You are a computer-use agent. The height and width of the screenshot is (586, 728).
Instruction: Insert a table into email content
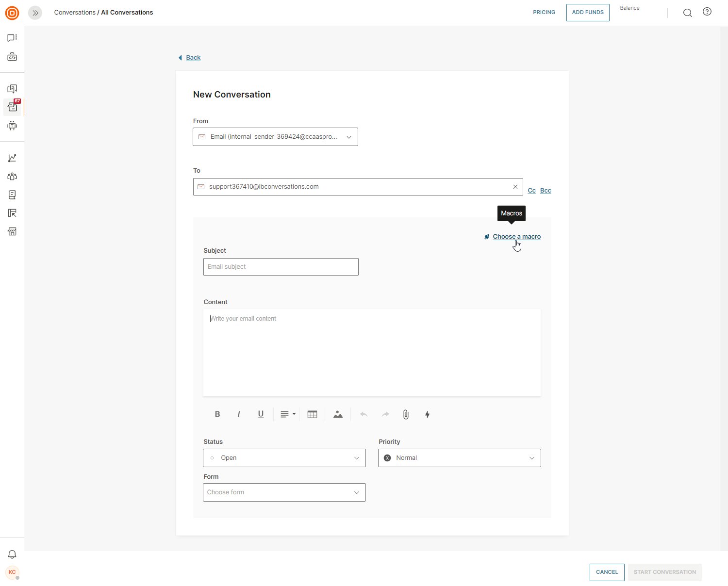coord(313,414)
